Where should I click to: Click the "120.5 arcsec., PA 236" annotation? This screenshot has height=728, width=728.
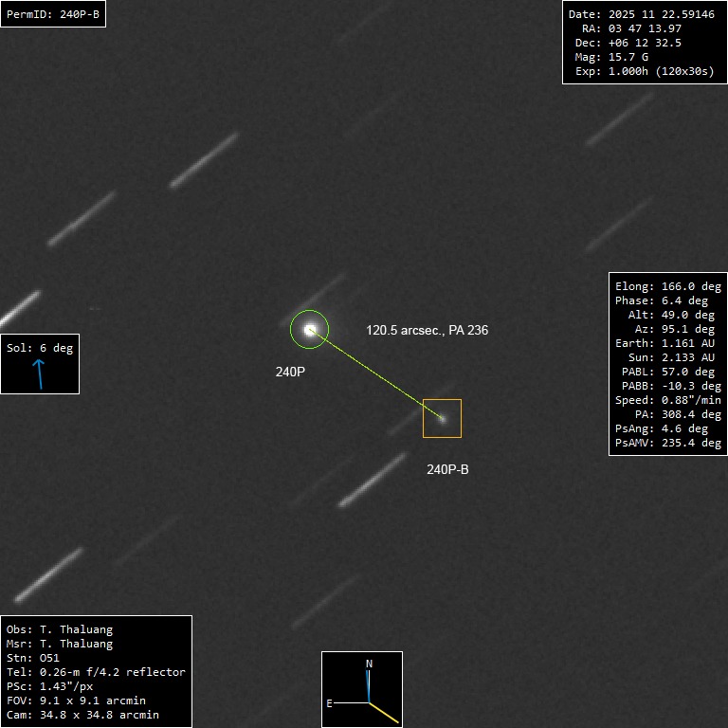pyautogui.click(x=427, y=330)
